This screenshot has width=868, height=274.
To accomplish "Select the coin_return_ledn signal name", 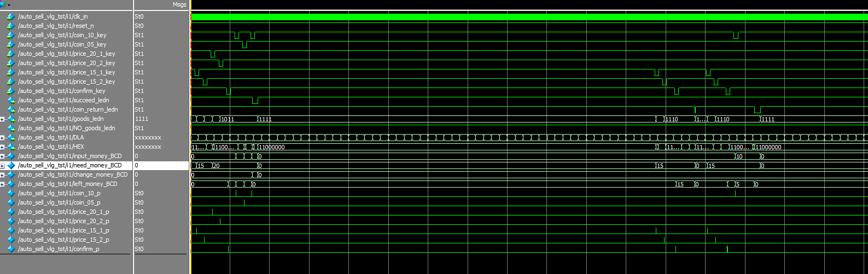I will tap(68, 109).
